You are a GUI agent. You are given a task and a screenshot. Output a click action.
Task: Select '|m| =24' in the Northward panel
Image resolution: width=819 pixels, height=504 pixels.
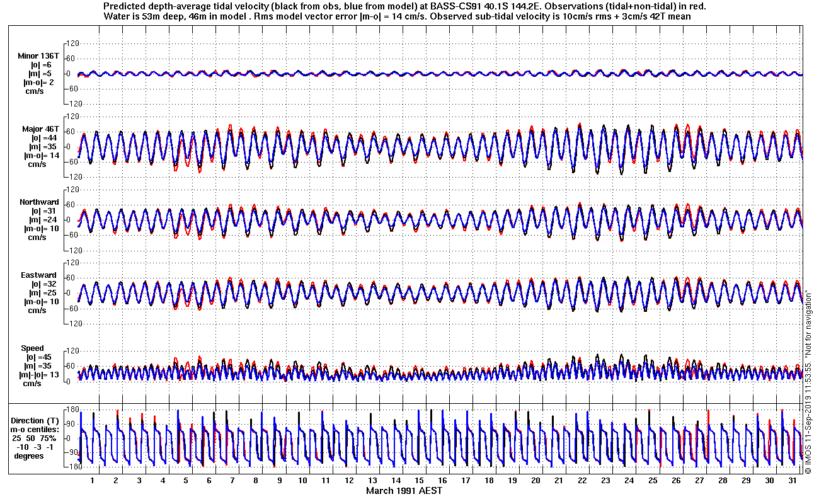point(44,220)
